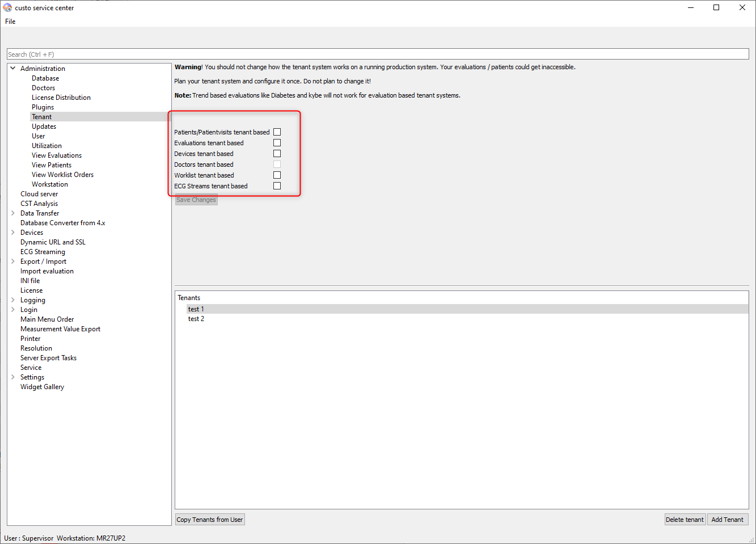Screen dimensions: 756x544
Task: Click the custo service center app icon
Action: [7, 8]
